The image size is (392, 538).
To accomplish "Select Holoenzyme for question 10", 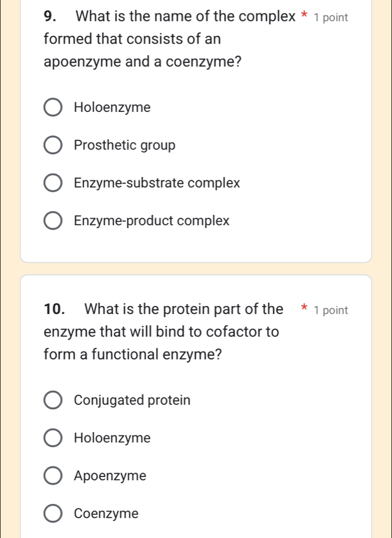I will (x=53, y=438).
